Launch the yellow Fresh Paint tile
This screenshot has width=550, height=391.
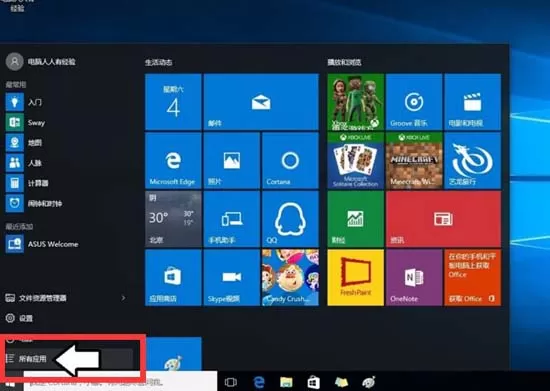point(356,277)
